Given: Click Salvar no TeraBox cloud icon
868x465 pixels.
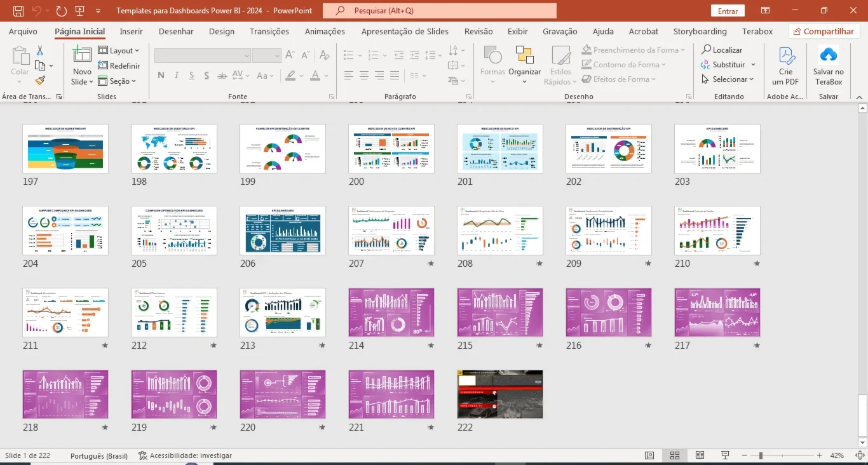Looking at the screenshot, I should point(829,55).
